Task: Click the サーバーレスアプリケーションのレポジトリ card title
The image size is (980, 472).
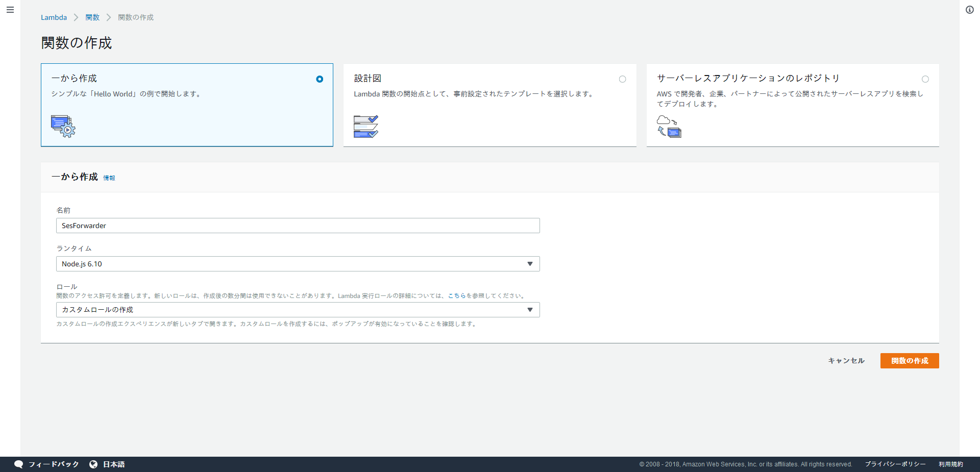Action: [748, 78]
